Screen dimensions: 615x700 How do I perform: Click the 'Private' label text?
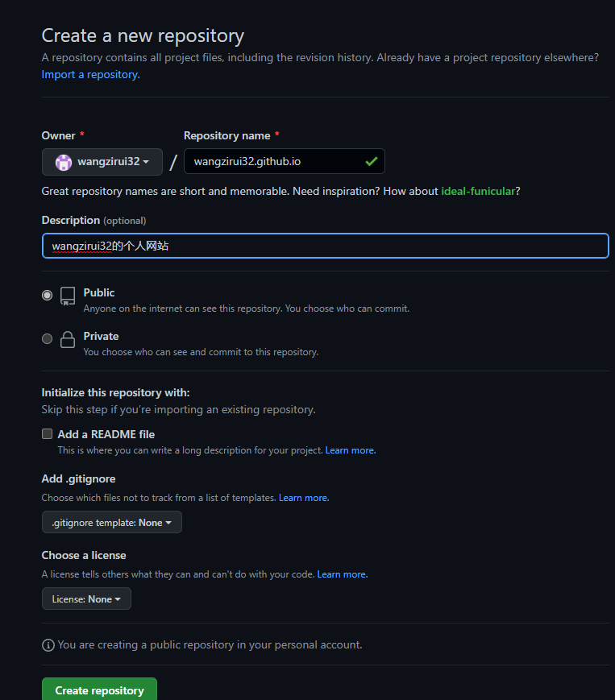tap(101, 336)
